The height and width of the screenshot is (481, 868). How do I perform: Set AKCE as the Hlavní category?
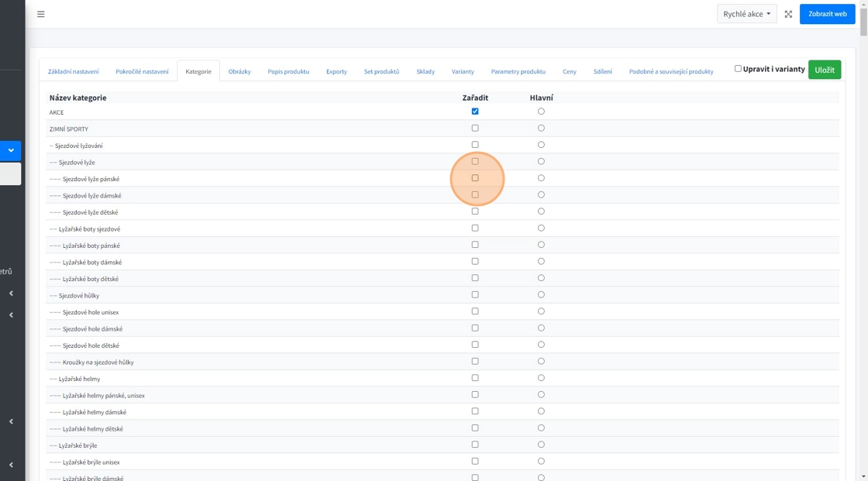(x=541, y=112)
